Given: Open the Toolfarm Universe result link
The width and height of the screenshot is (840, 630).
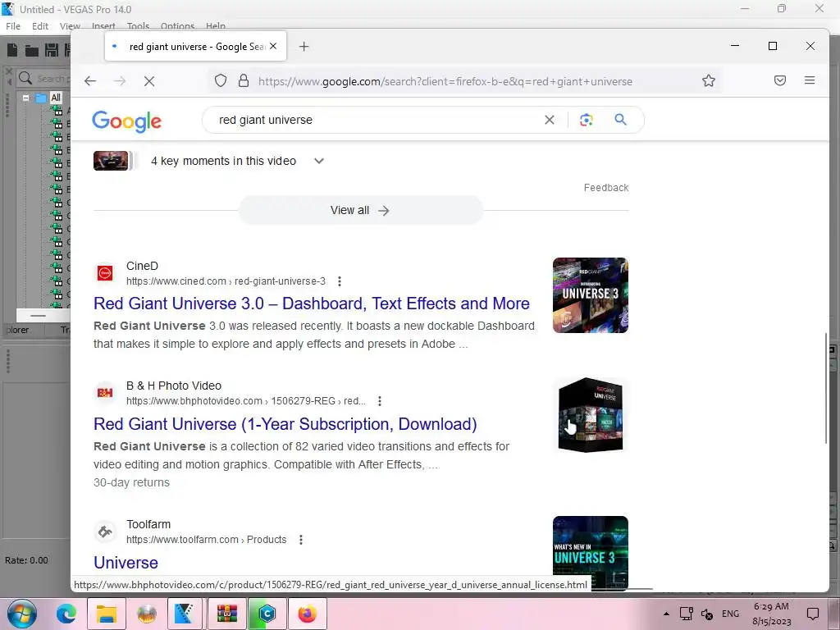Looking at the screenshot, I should (126, 563).
